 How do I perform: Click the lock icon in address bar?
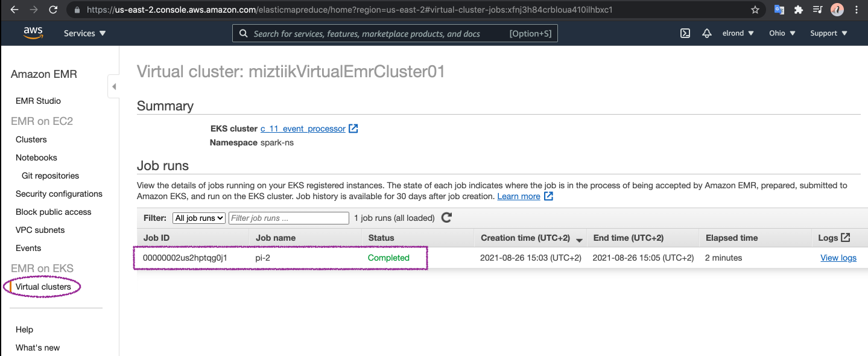point(77,10)
